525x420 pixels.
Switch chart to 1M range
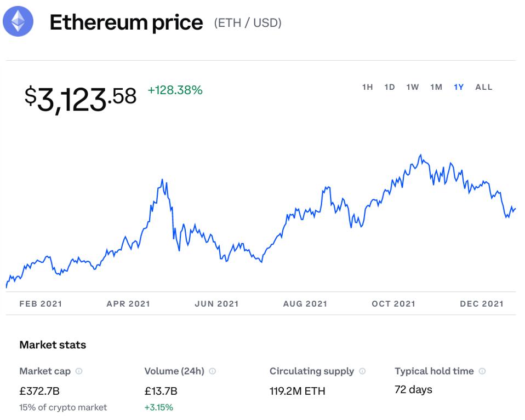(436, 87)
